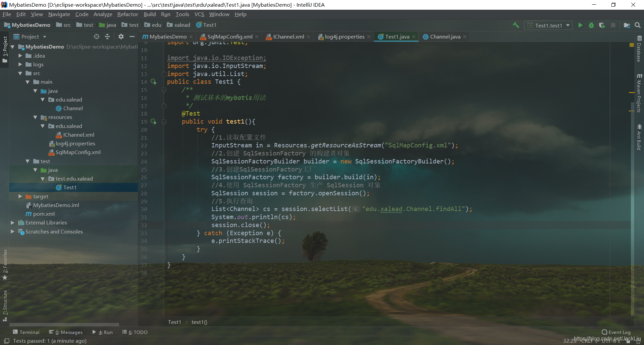This screenshot has height=345, width=644.
Task: Open the Navigate menu
Action: pyautogui.click(x=59, y=14)
